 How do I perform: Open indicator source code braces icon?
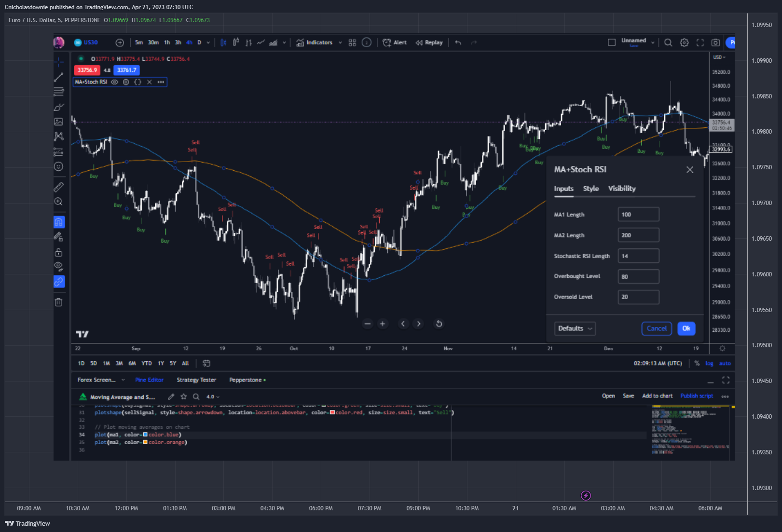coord(137,82)
